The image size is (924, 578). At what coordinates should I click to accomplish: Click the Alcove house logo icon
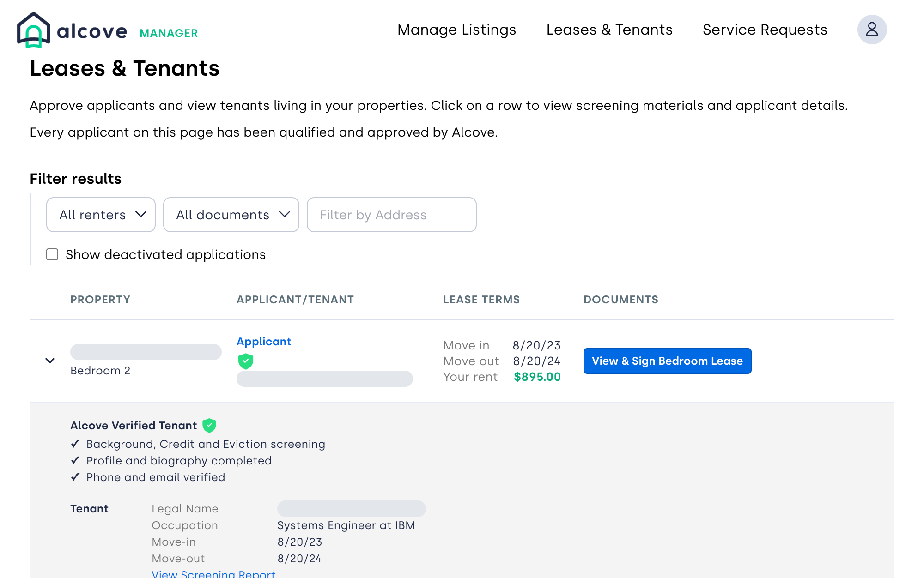coord(33,30)
